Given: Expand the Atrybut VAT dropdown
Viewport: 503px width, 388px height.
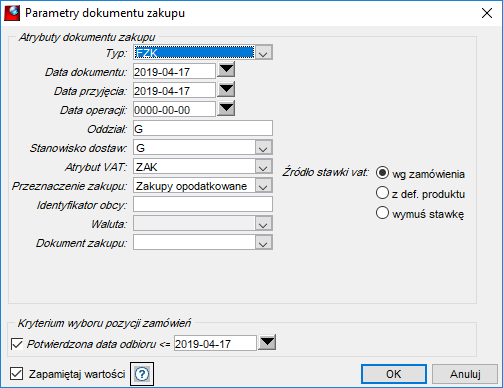Looking at the screenshot, I should pyautogui.click(x=263, y=167).
